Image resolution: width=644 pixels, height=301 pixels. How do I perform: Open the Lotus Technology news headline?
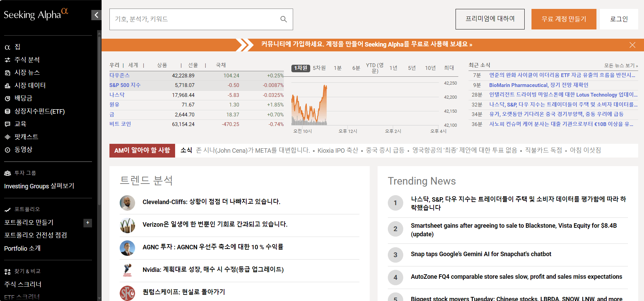tap(563, 95)
